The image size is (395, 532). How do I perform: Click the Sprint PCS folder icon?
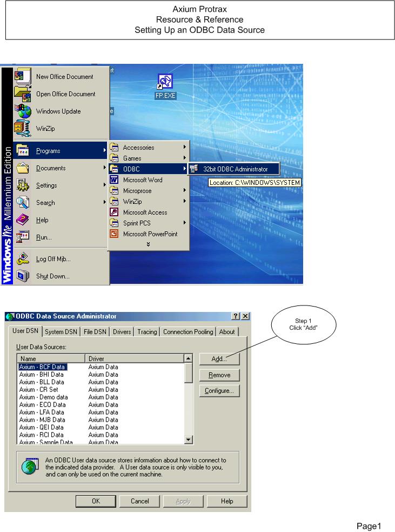pos(114,223)
